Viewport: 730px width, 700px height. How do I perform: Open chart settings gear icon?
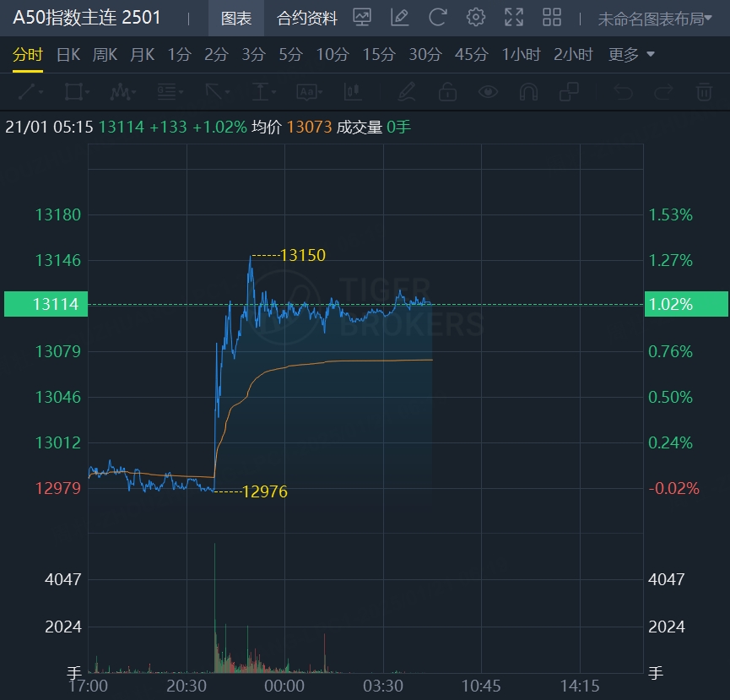[x=476, y=18]
